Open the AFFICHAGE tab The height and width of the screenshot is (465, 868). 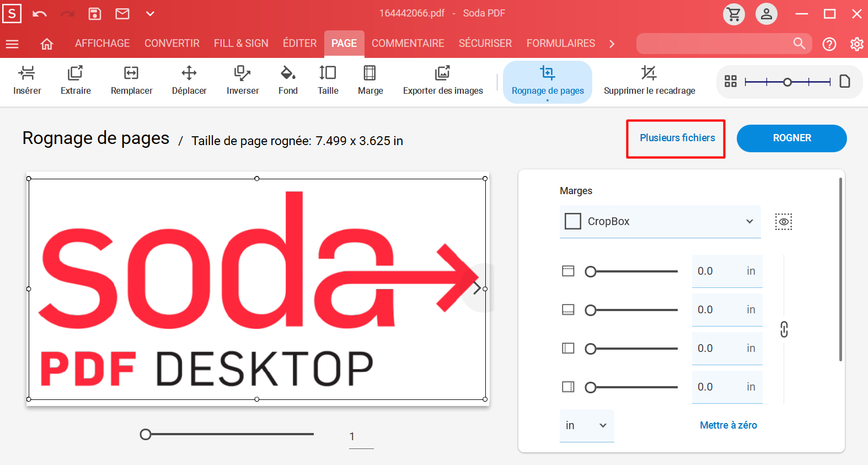coord(103,43)
